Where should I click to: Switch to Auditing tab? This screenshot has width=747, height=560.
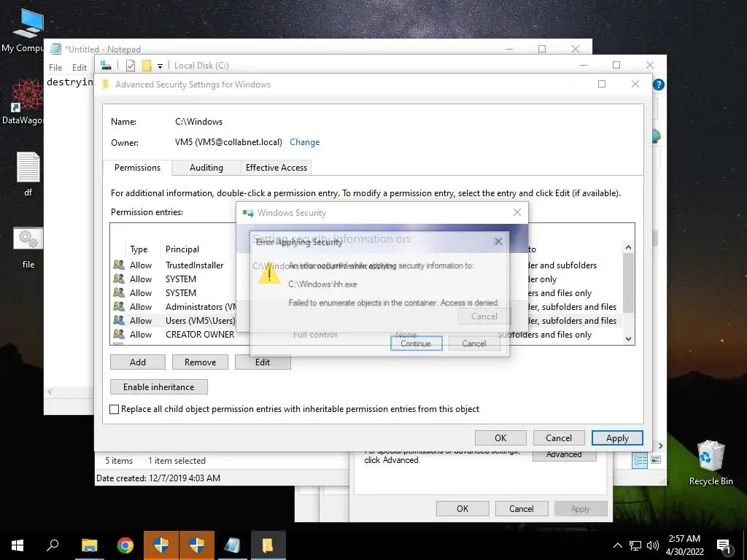[206, 168]
